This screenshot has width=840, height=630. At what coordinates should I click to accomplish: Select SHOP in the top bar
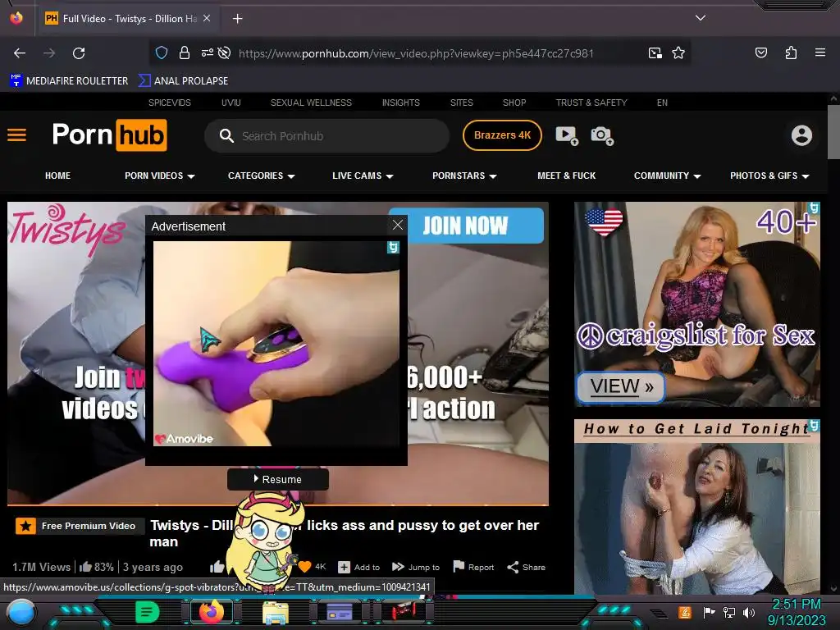pos(514,103)
